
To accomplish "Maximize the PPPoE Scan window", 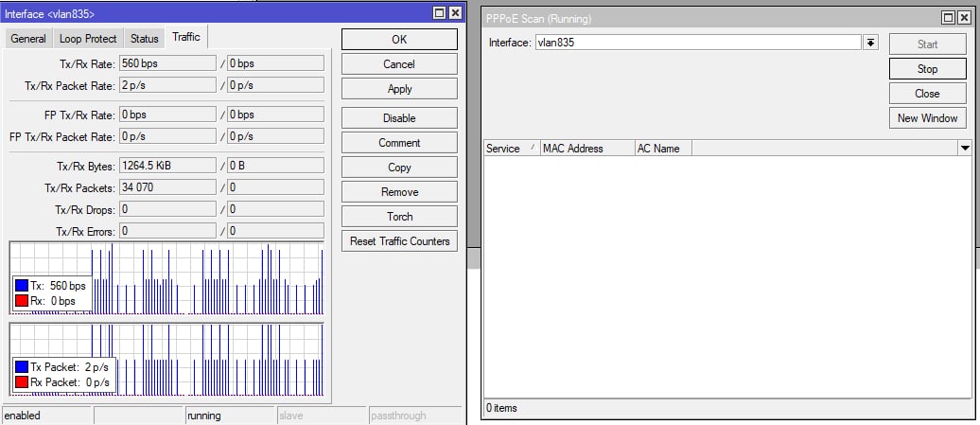I will (x=949, y=18).
